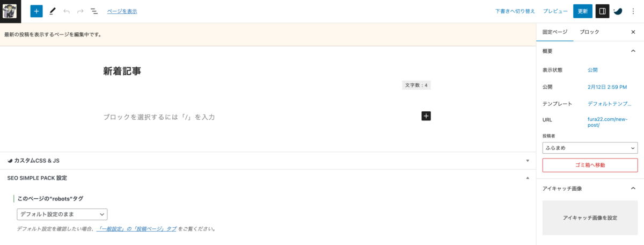The height and width of the screenshot is (245, 644).
Task: Switch to the ブロック tab
Action: click(x=589, y=32)
